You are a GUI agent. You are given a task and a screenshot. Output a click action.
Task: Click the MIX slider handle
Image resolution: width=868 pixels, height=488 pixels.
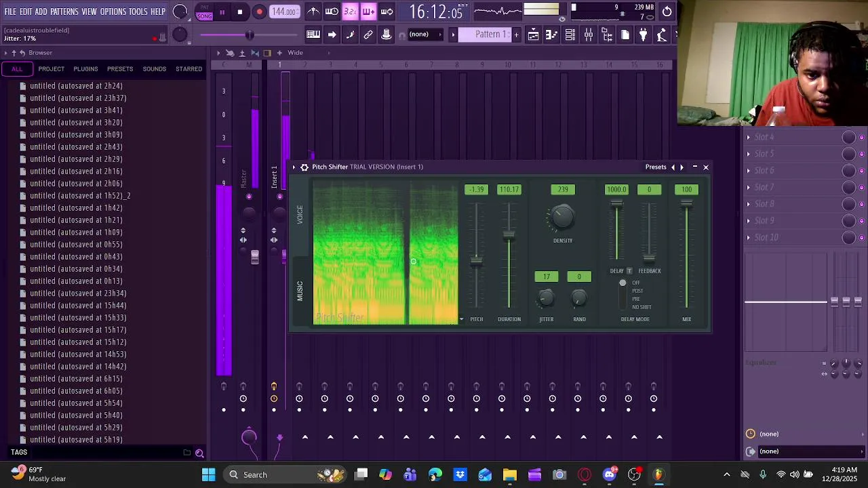[686, 203]
